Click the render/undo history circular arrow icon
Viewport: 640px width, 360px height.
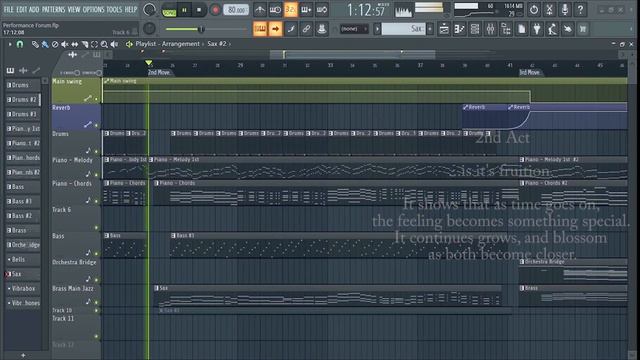tap(534, 9)
